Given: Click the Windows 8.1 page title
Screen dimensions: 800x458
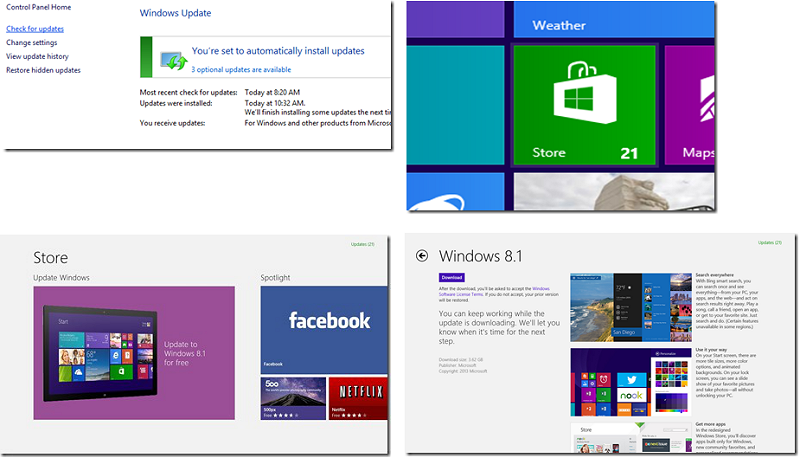Looking at the screenshot, I should [481, 256].
